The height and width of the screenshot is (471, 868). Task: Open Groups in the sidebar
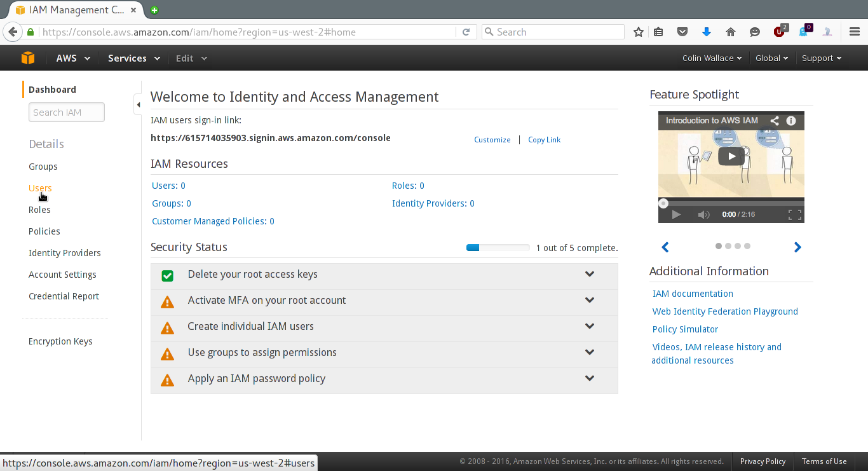pos(43,167)
